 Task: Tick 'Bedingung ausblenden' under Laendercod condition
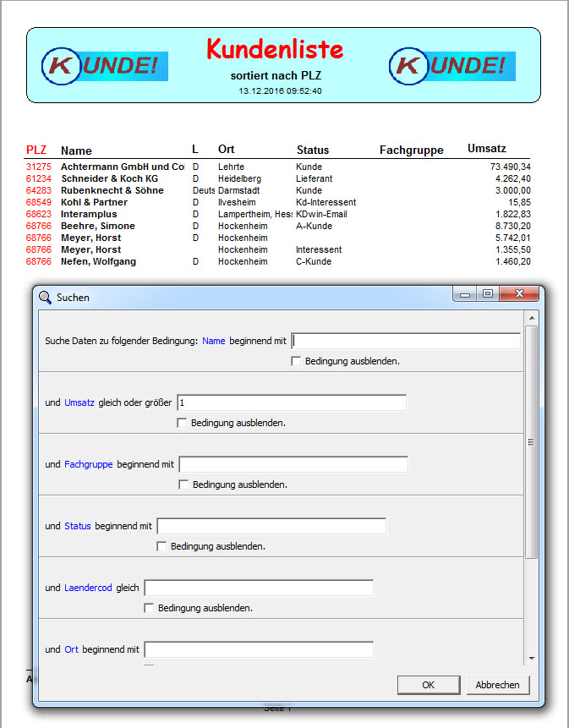click(149, 608)
